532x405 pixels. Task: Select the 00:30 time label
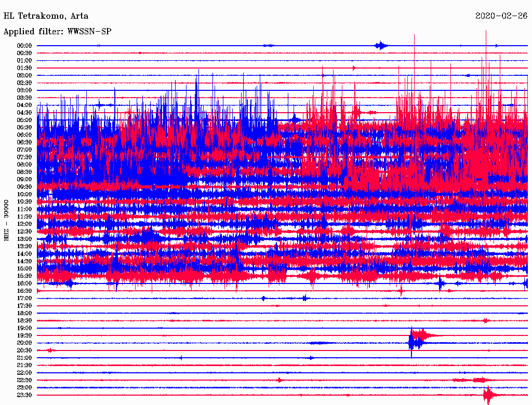24,53
